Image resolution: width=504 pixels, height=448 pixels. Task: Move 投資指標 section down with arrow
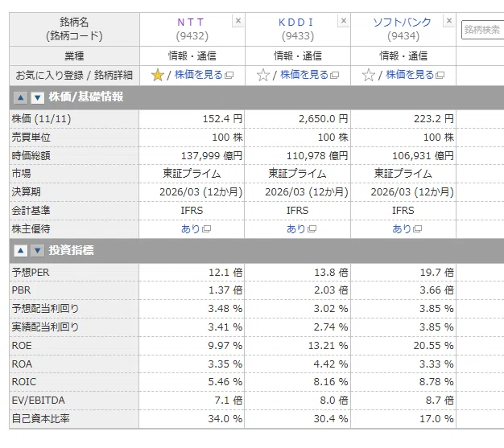(37, 250)
